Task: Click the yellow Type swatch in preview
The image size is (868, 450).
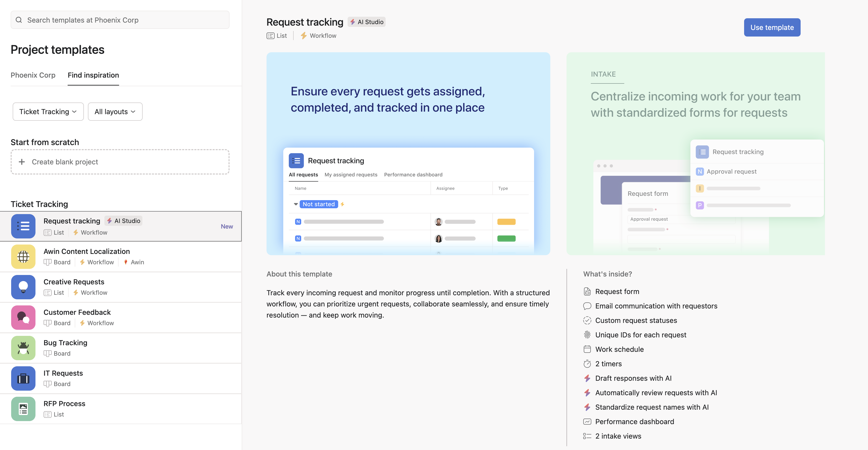Action: (x=506, y=222)
